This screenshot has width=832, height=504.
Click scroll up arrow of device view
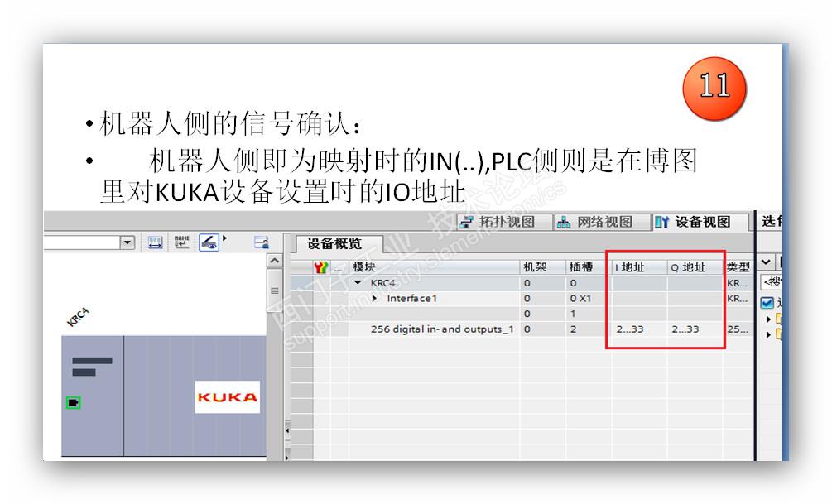tap(274, 261)
